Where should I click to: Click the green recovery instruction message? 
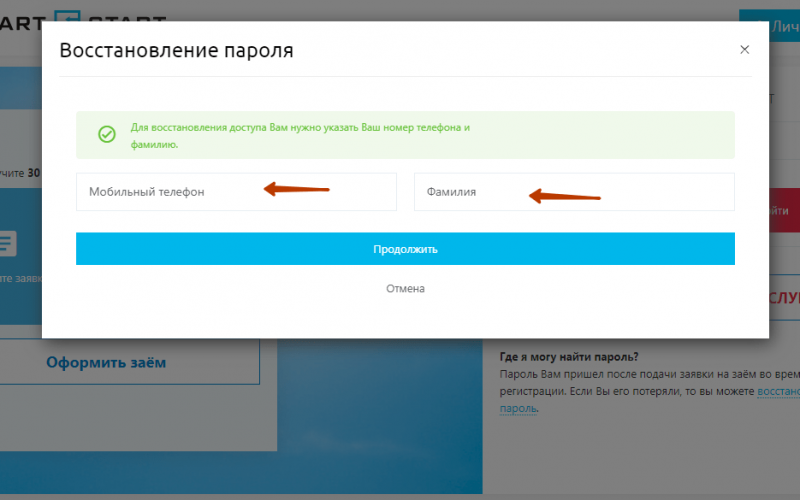point(300,136)
